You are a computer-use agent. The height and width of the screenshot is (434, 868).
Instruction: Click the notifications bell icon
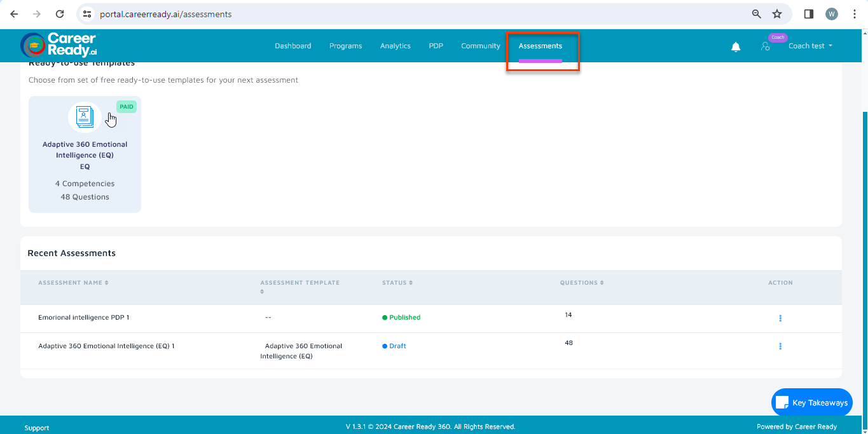point(736,46)
